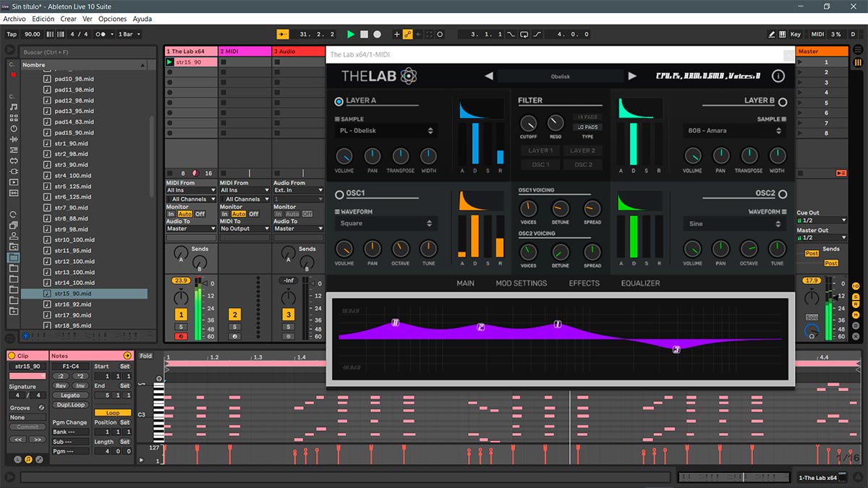The width and height of the screenshot is (868, 488).
Task: Open OSC1 waveform dropdown set to Square
Action: pos(386,223)
